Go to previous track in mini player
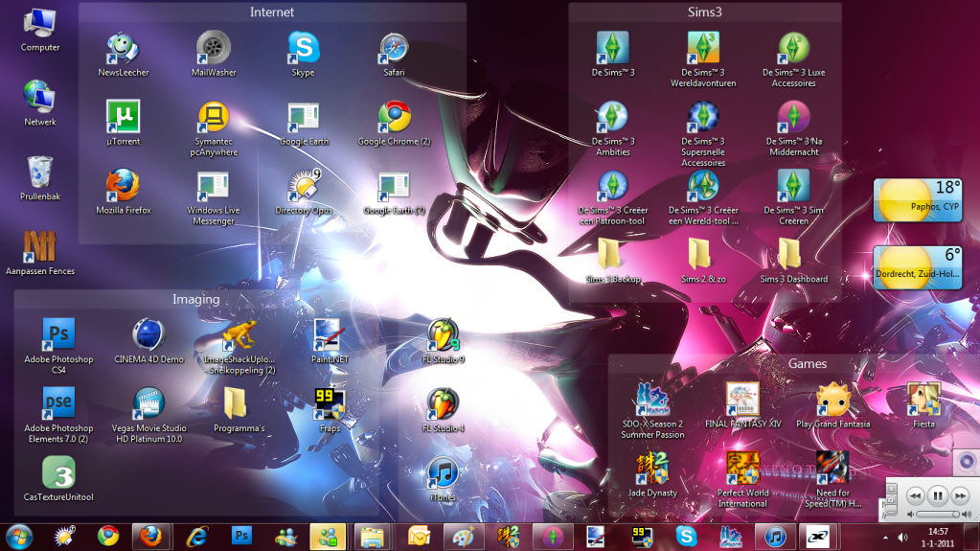Viewport: 980px width, 551px height. click(x=916, y=496)
